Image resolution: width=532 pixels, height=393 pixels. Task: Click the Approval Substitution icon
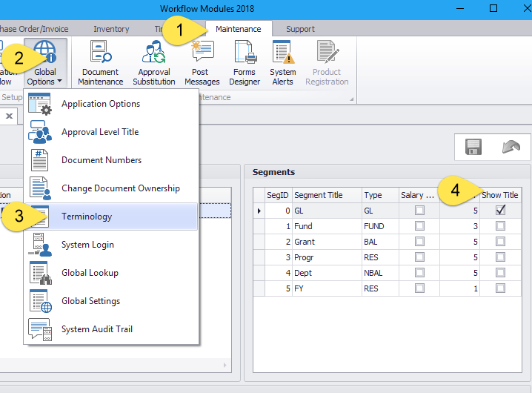point(154,62)
